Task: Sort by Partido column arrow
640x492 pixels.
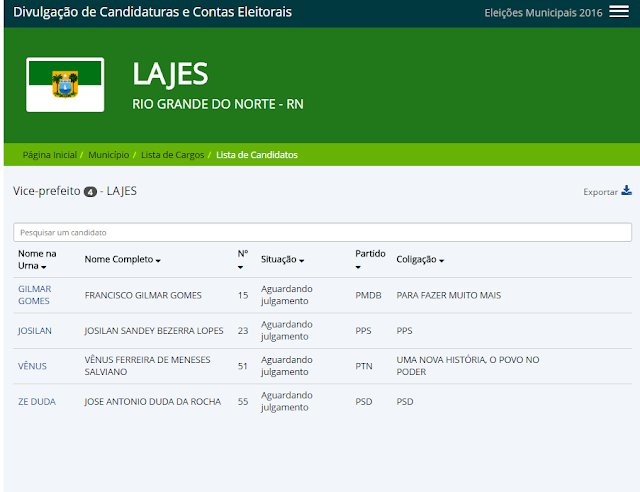Action: pyautogui.click(x=358, y=267)
